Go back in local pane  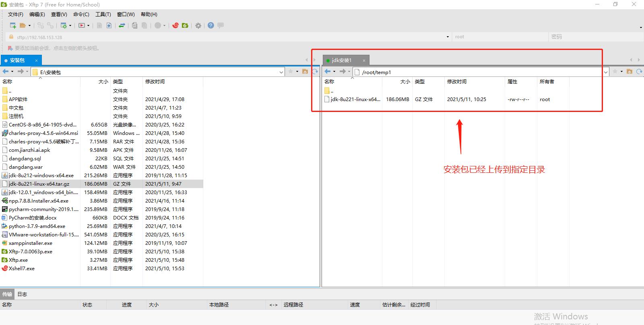(5, 72)
